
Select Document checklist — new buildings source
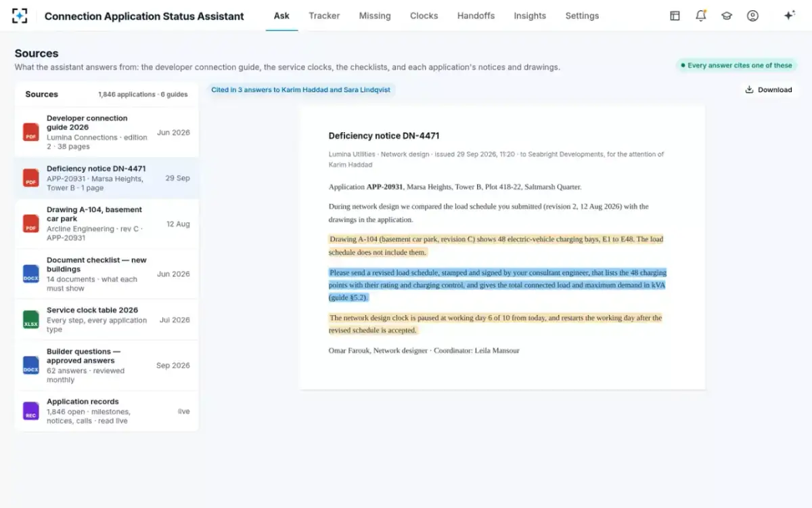[x=107, y=274]
